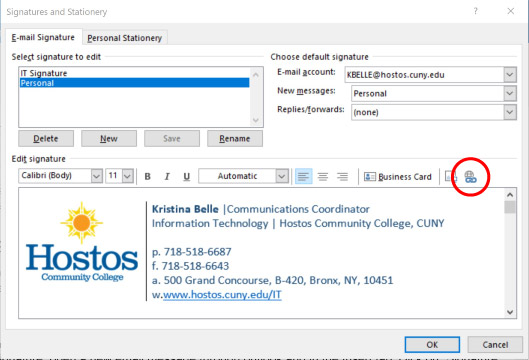The height and width of the screenshot is (360, 529).
Task: Toggle Bold formatting in signature editor
Action: (147, 176)
